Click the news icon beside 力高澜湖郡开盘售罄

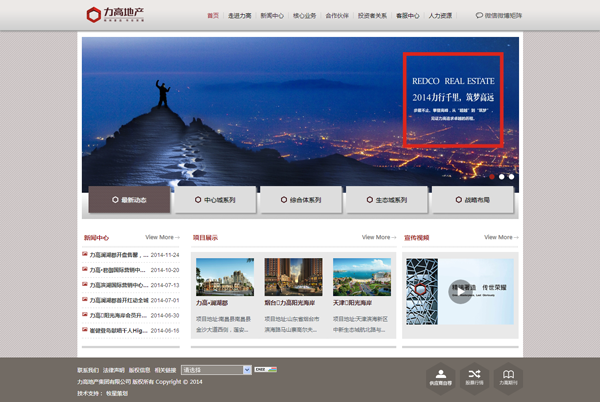point(84,255)
